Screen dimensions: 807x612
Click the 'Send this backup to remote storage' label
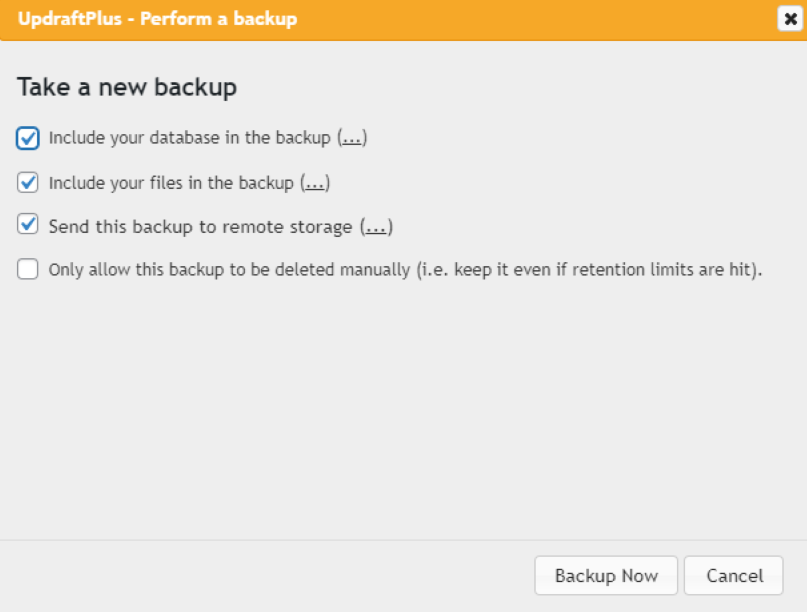pos(200,227)
